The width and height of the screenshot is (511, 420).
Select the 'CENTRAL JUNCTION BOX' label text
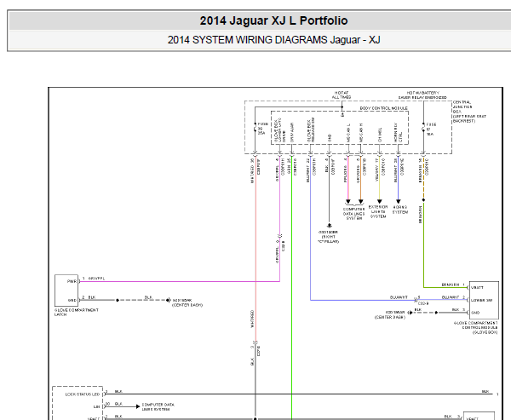pos(462,107)
